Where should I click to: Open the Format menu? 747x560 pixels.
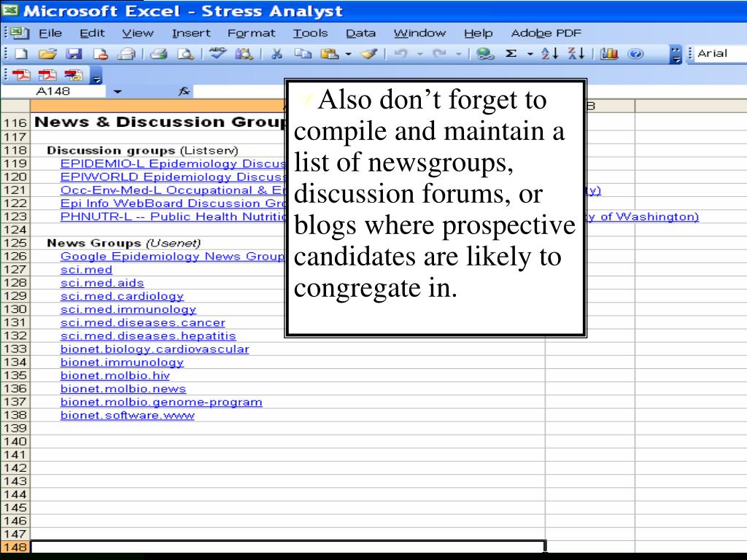(x=252, y=34)
